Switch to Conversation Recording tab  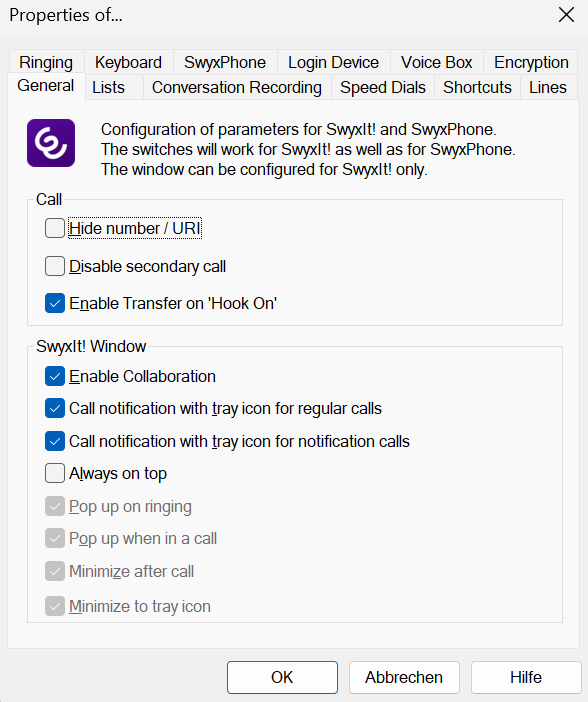pos(237,87)
